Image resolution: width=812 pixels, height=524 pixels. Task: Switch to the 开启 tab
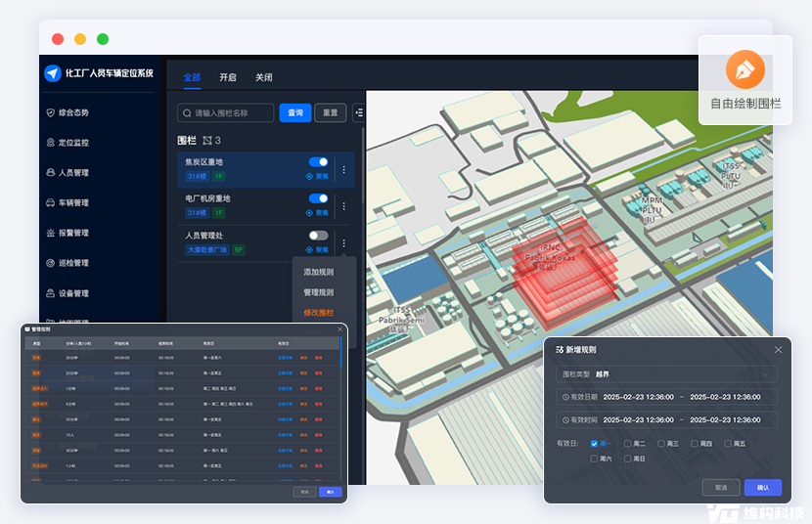(227, 77)
